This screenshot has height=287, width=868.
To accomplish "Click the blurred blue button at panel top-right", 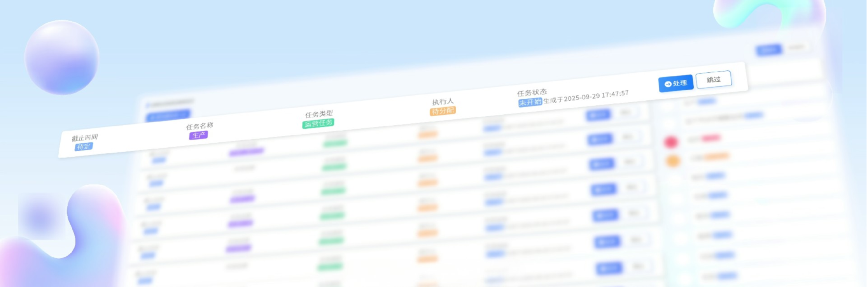I will 768,50.
